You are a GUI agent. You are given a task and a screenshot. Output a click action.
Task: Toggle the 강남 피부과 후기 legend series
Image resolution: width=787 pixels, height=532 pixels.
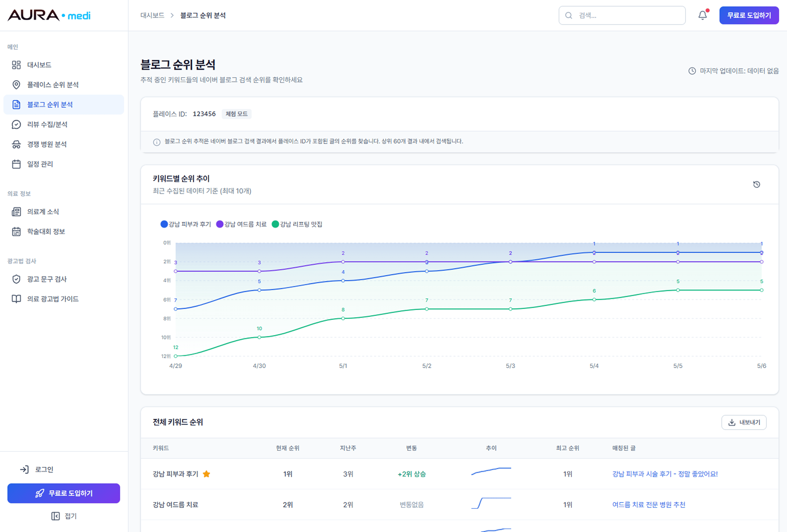tap(186, 224)
